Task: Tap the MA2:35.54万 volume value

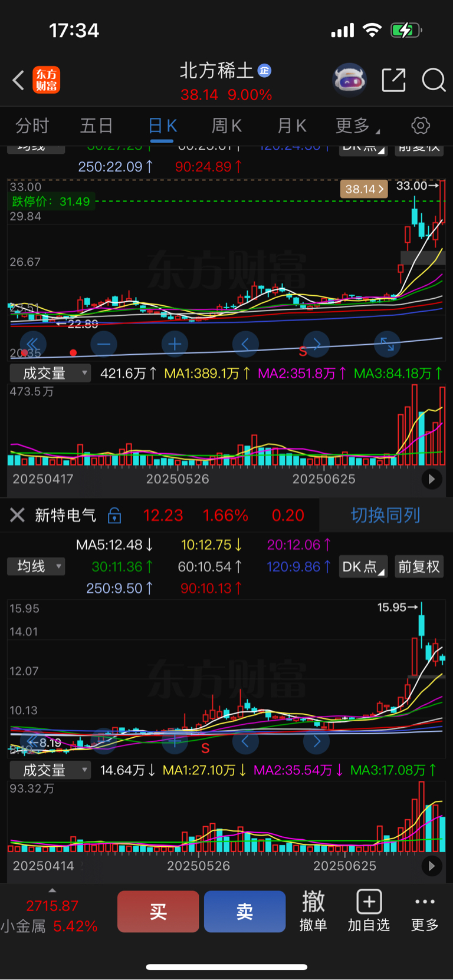Action: 299,770
